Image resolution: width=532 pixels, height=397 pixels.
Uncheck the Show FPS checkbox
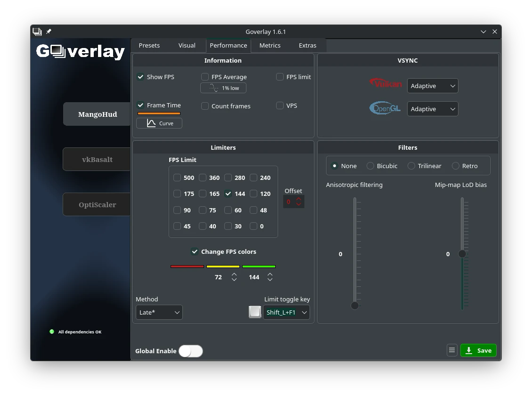point(140,77)
